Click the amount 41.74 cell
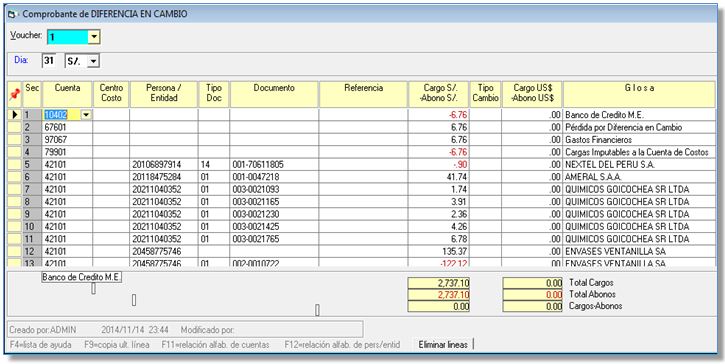Screen dimensions: 725x364 (438, 177)
